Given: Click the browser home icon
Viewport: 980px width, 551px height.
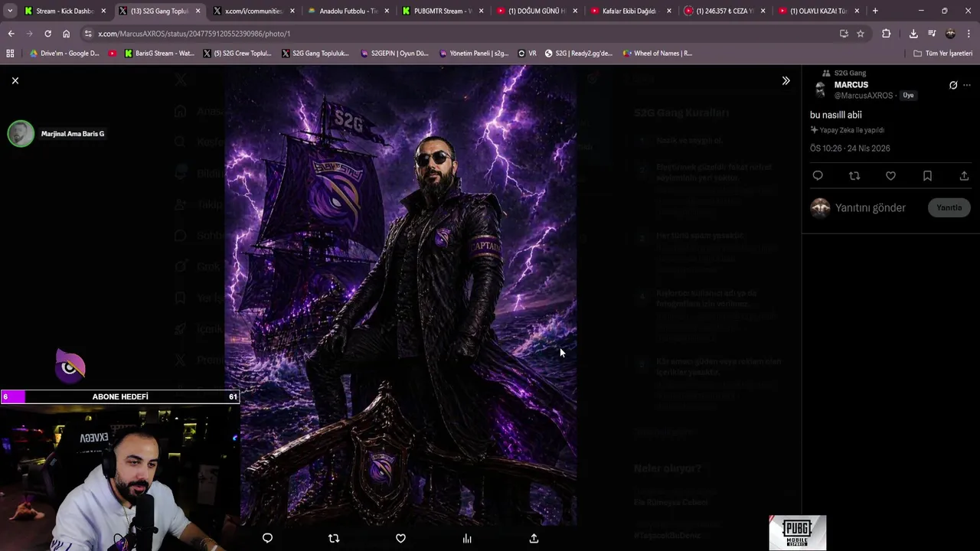Looking at the screenshot, I should pos(66,34).
